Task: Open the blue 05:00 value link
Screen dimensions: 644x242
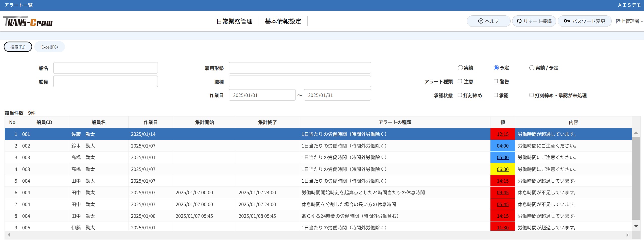Action: coord(503,157)
